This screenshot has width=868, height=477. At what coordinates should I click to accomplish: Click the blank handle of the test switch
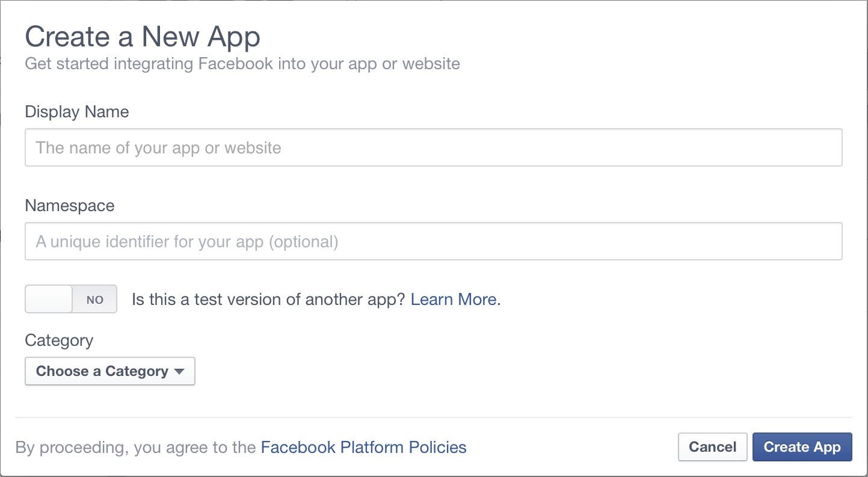point(49,300)
